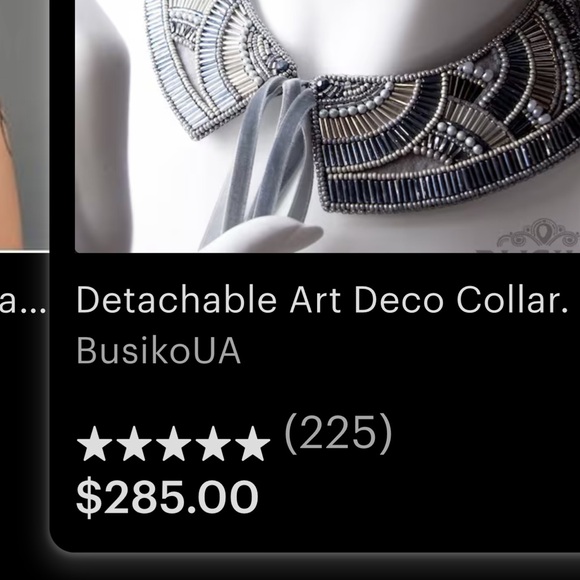Click the middle star of the rating

tap(173, 444)
